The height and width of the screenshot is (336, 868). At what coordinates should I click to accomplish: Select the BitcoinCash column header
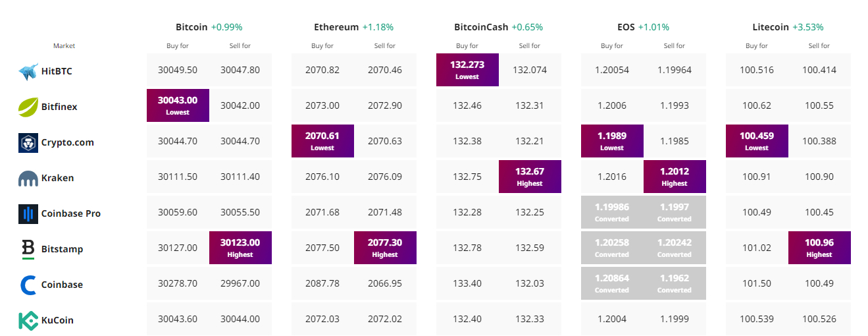tap(481, 27)
